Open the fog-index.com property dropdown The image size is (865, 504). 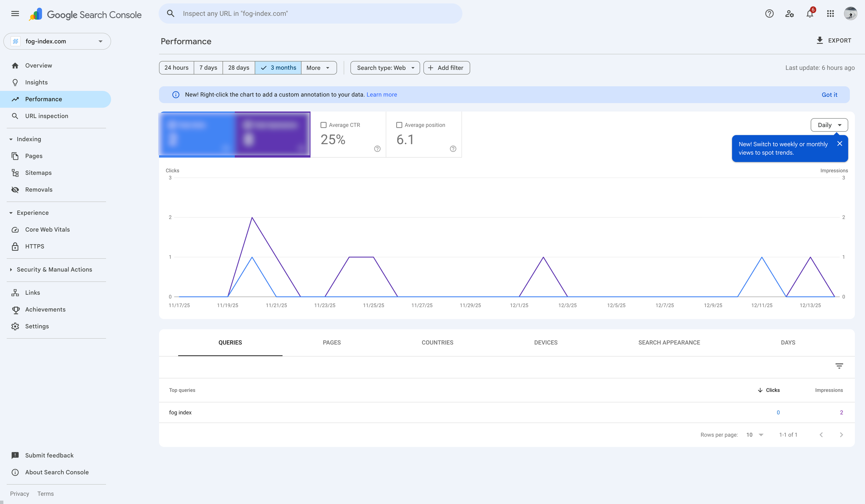pos(57,41)
